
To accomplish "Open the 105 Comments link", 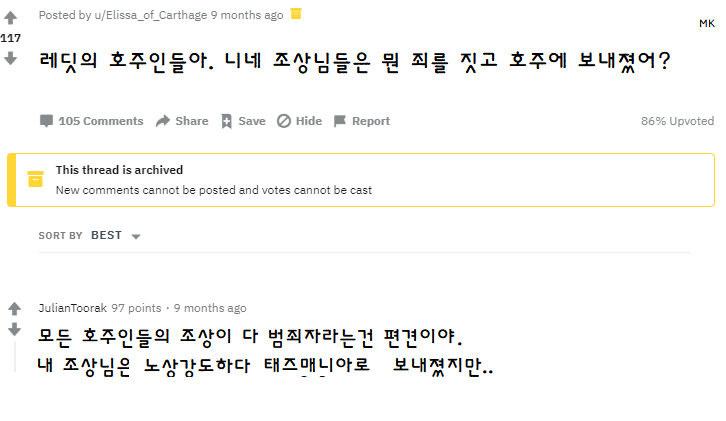I will (x=92, y=121).
